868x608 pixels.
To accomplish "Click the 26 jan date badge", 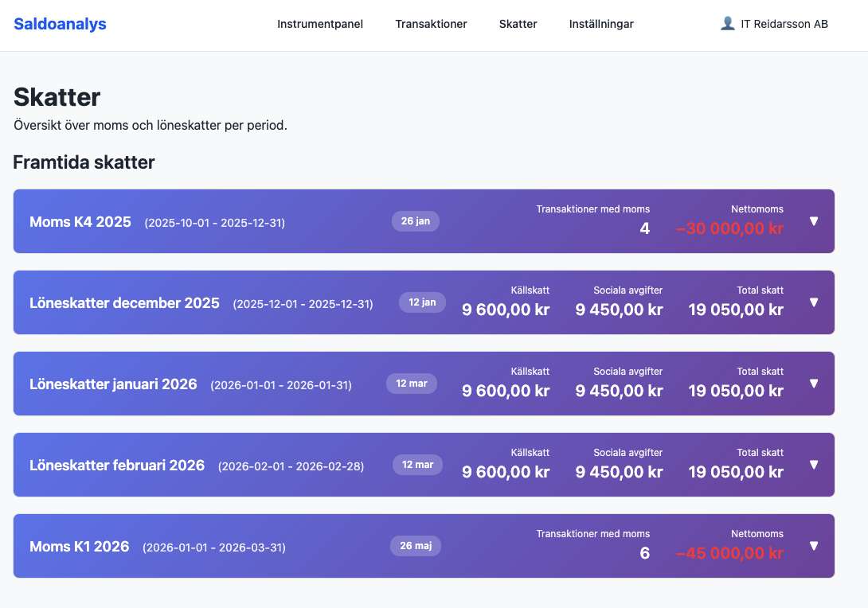I will click(415, 221).
